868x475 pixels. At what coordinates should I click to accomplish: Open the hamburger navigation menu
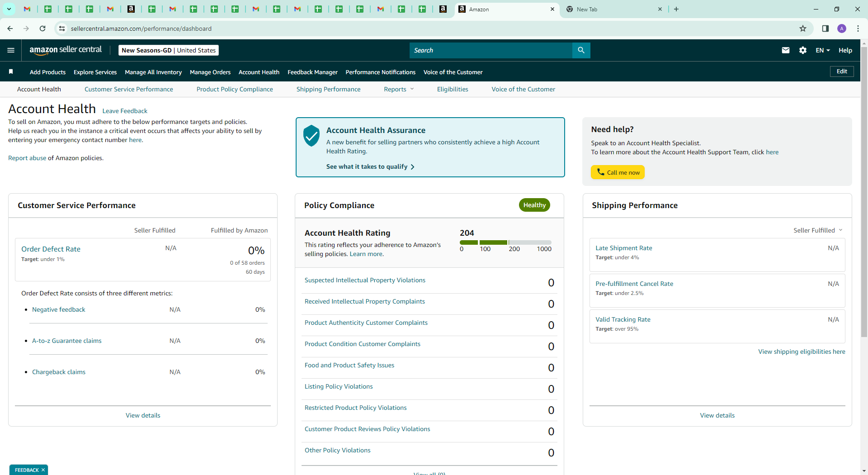click(x=11, y=50)
